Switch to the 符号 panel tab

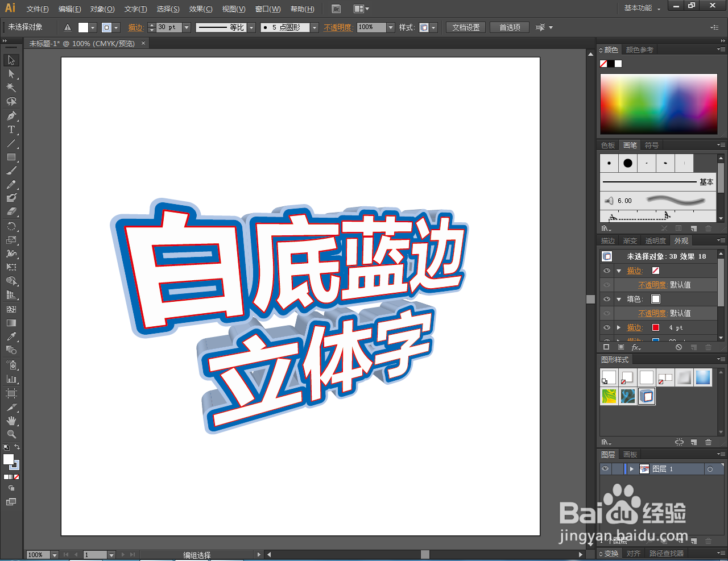pos(652,145)
